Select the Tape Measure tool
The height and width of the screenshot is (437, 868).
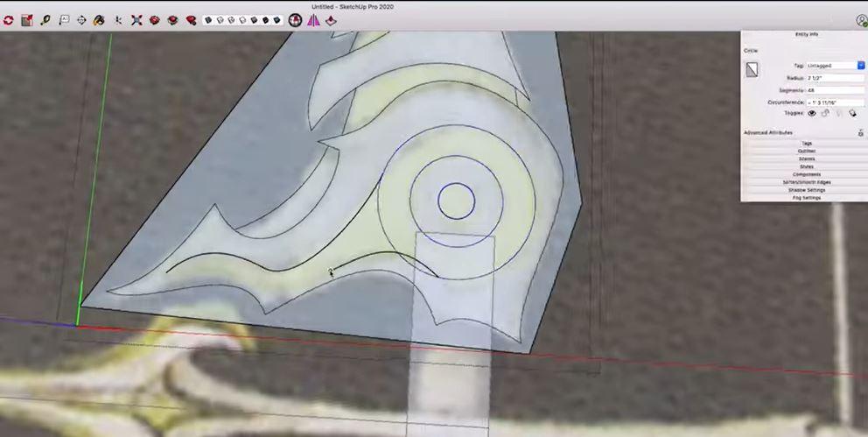pos(45,20)
